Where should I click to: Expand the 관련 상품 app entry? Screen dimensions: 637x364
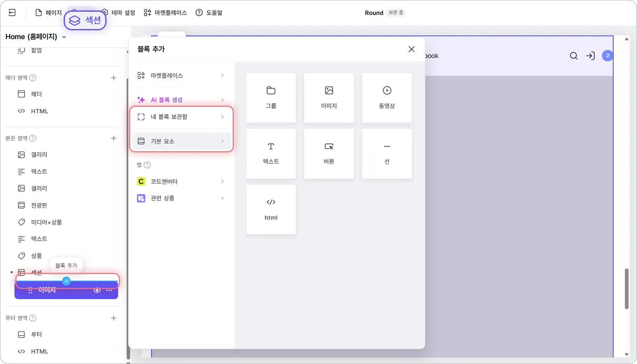tap(181, 198)
